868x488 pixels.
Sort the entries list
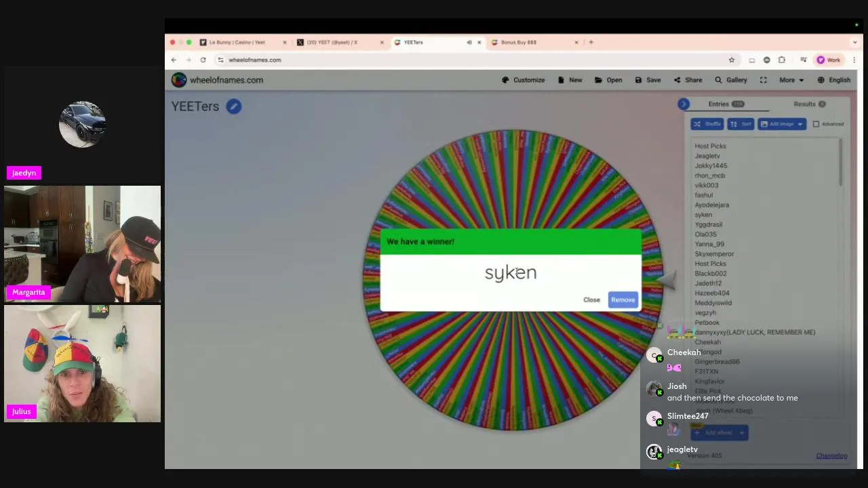(741, 124)
